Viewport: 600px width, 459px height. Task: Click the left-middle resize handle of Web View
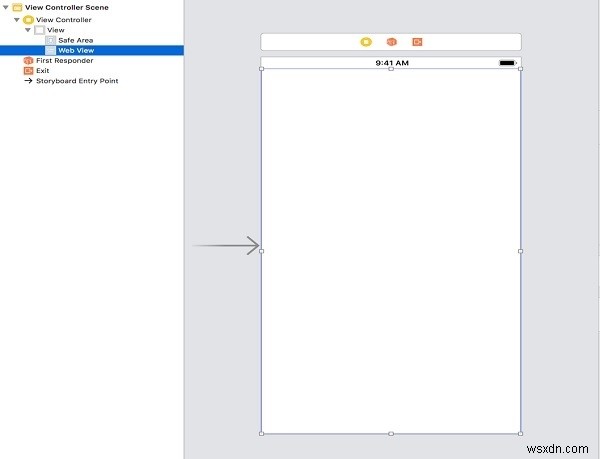point(261,251)
